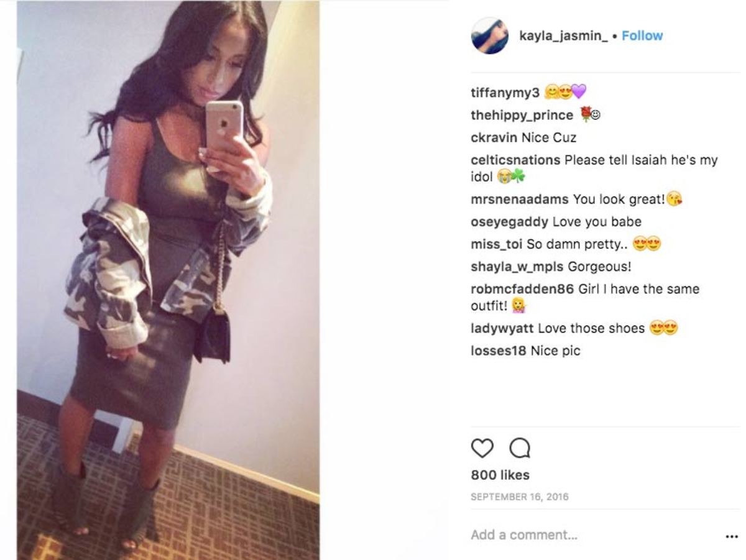Click the September 16, 2016 timestamp
The width and height of the screenshot is (746, 560).
(520, 497)
